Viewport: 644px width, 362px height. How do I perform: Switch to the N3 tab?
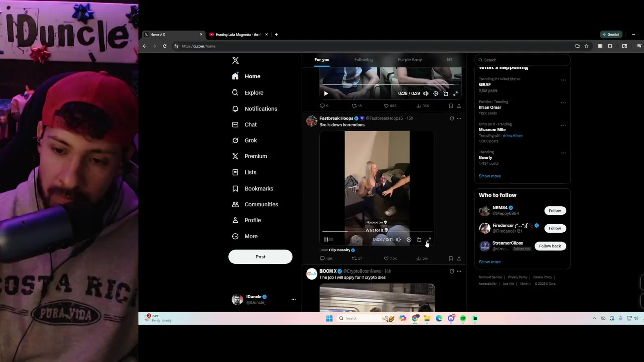point(449,60)
